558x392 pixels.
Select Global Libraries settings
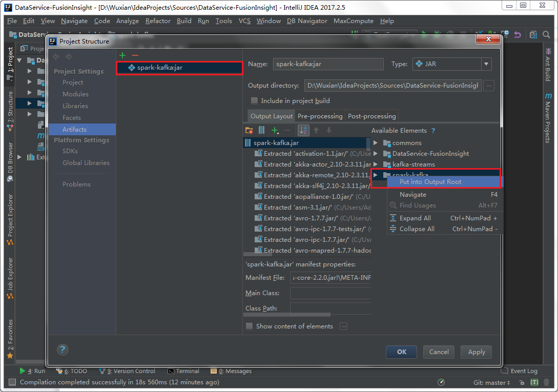point(86,163)
